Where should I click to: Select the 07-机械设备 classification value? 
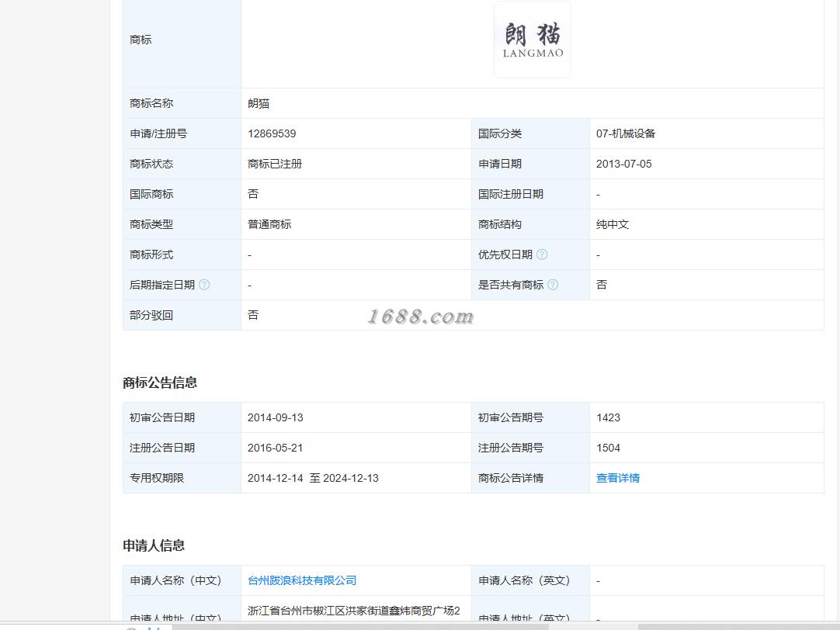[x=626, y=133]
